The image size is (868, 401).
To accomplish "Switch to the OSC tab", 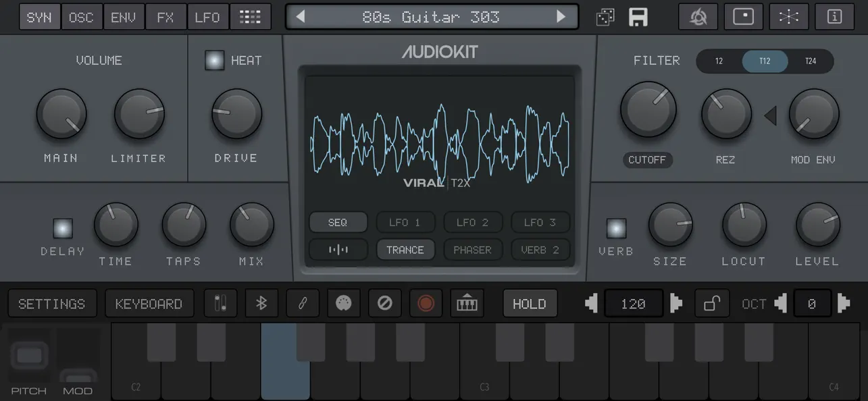I will pos(82,18).
